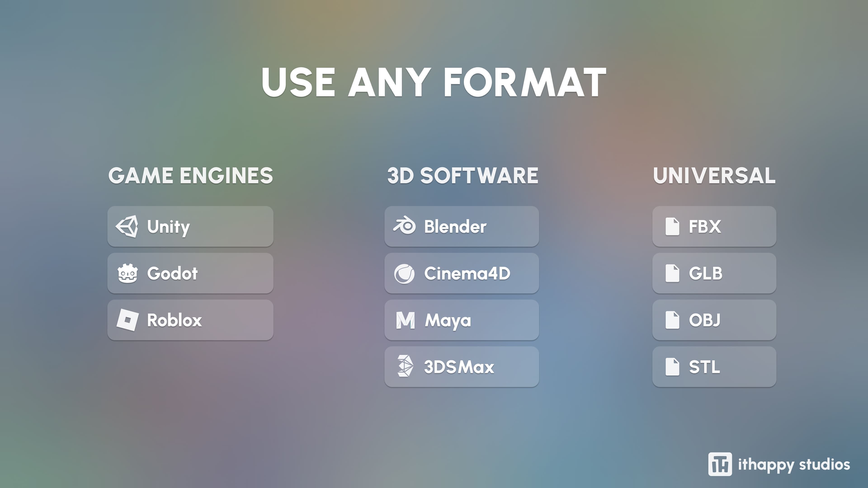
Task: Click the Godot robot head icon
Action: [127, 273]
